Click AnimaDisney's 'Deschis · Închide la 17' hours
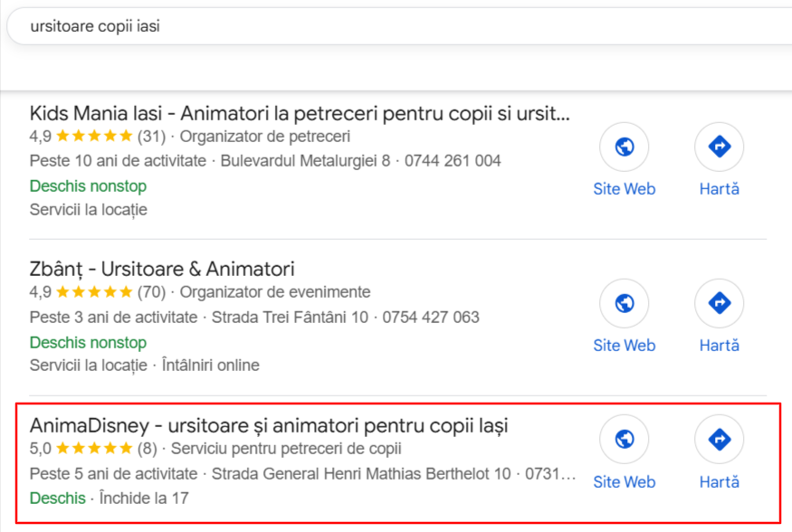The width and height of the screenshot is (792, 532). point(110,499)
